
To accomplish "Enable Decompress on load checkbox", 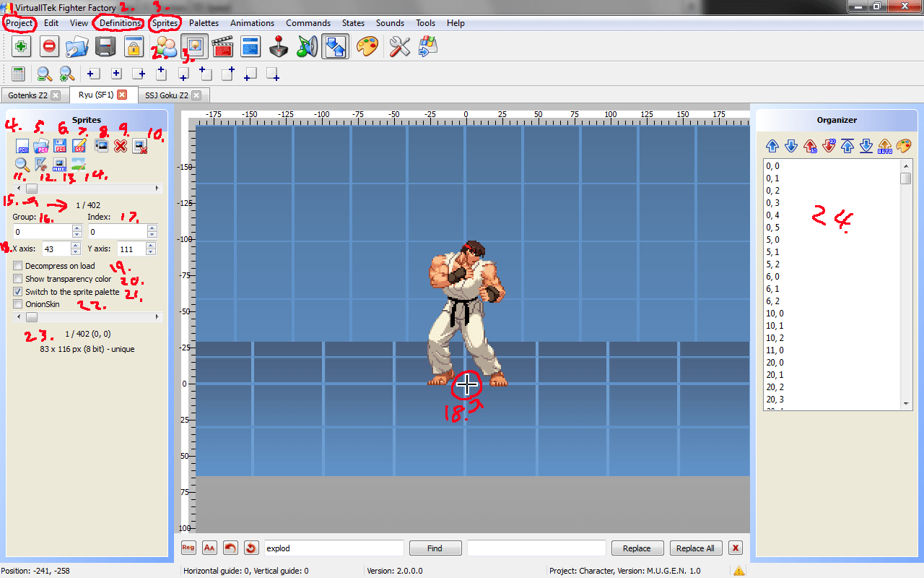I will click(17, 266).
